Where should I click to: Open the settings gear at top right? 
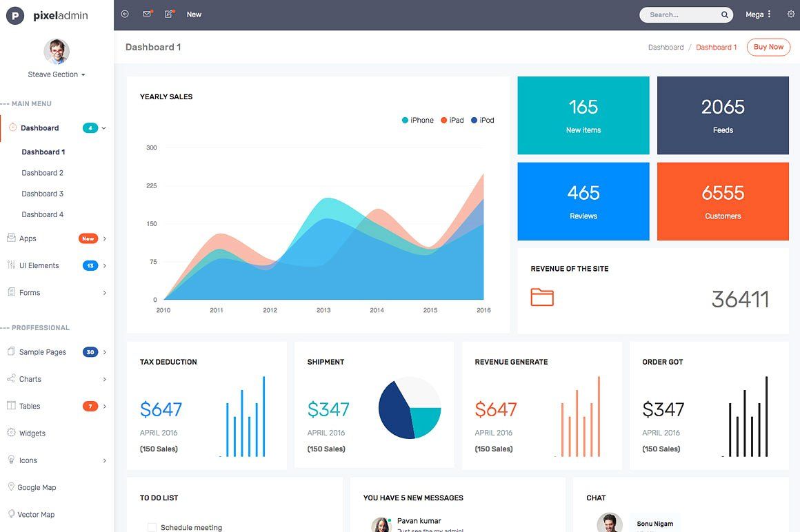pos(790,14)
